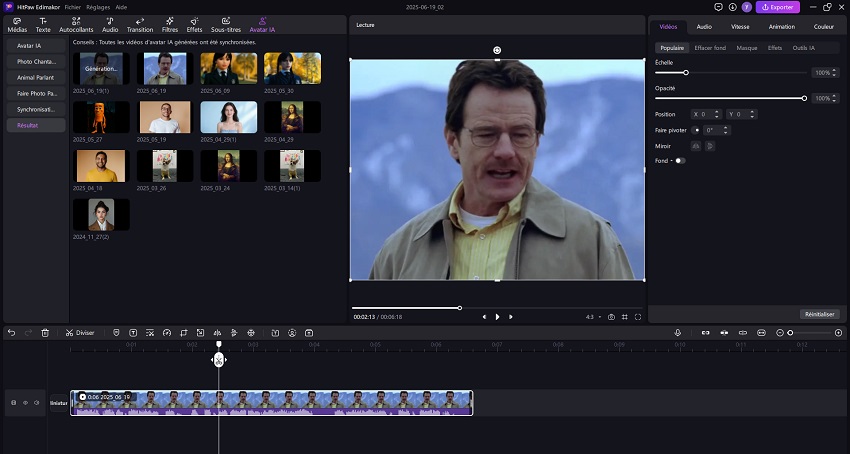Image resolution: width=850 pixels, height=454 pixels.
Task: Click the Échelle 100% stepper arrows
Action: tap(835, 73)
